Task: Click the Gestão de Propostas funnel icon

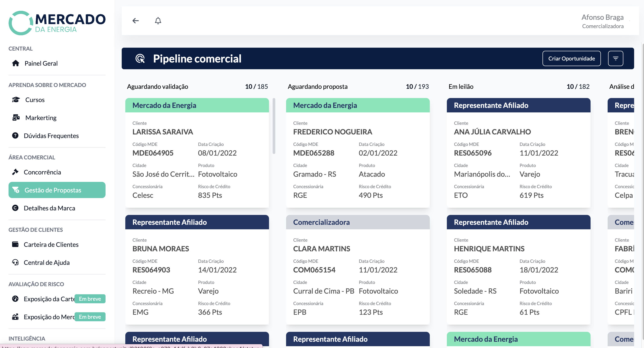Action: coord(16,190)
